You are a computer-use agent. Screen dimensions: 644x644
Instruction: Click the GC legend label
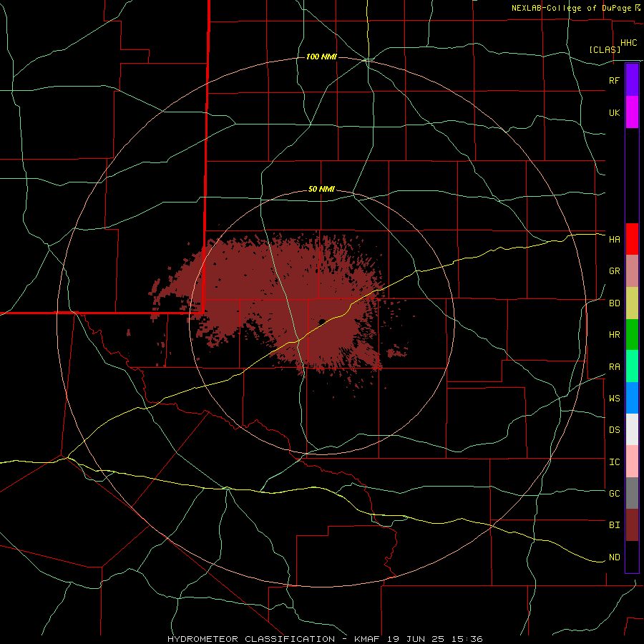click(614, 493)
